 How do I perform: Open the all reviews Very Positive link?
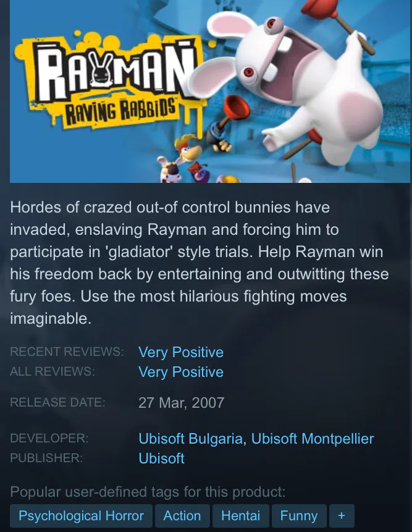click(181, 372)
